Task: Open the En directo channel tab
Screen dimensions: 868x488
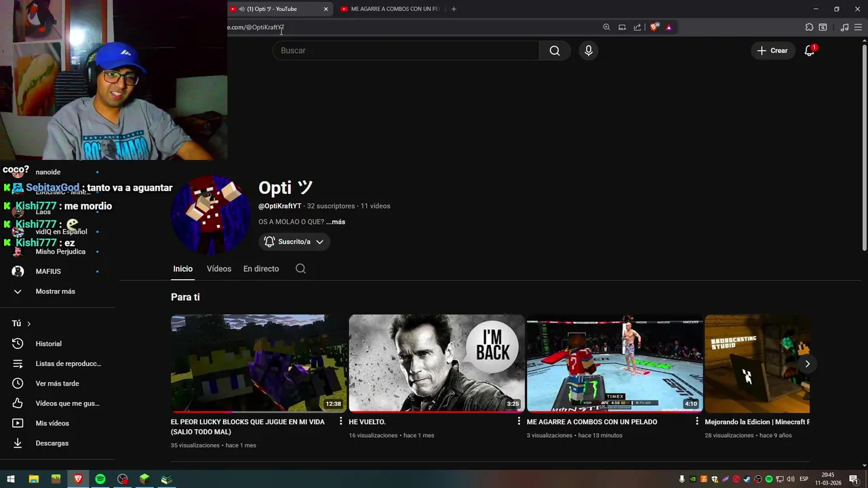Action: 261,269
